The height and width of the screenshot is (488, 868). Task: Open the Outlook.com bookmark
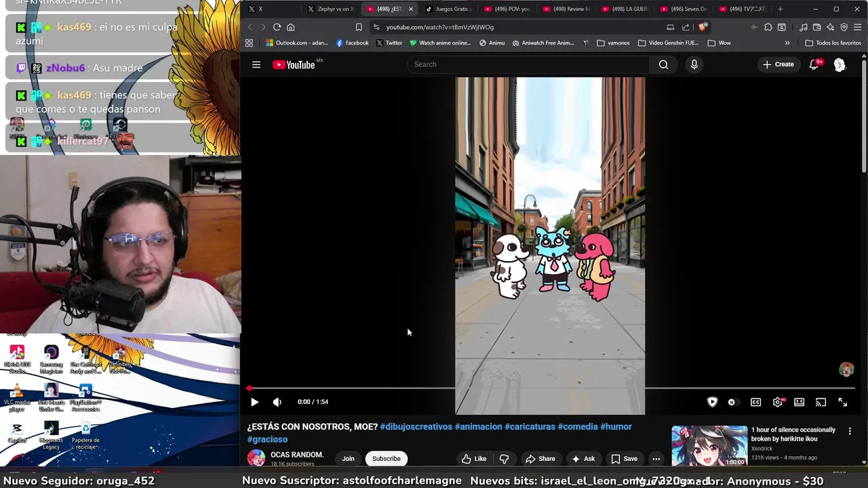[297, 43]
